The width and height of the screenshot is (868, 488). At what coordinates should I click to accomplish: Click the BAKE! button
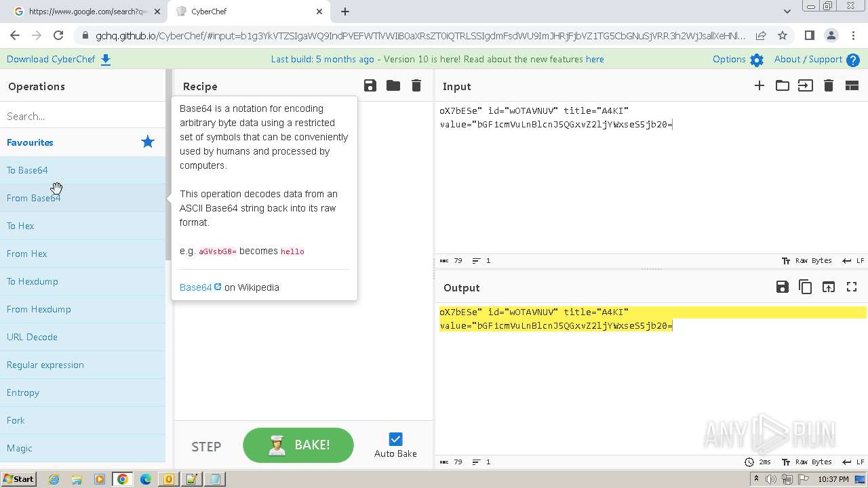[x=298, y=445]
